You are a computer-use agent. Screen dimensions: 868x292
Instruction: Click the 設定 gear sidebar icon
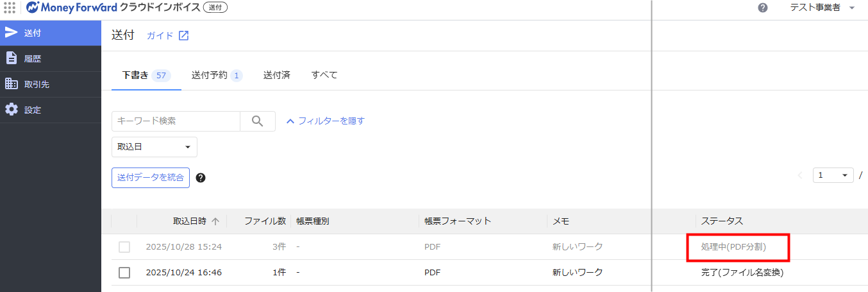(12, 110)
